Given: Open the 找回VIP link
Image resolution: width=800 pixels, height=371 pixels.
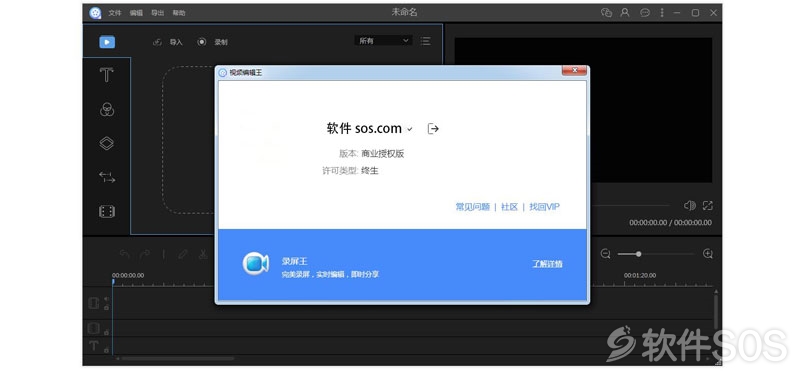Looking at the screenshot, I should pos(544,207).
